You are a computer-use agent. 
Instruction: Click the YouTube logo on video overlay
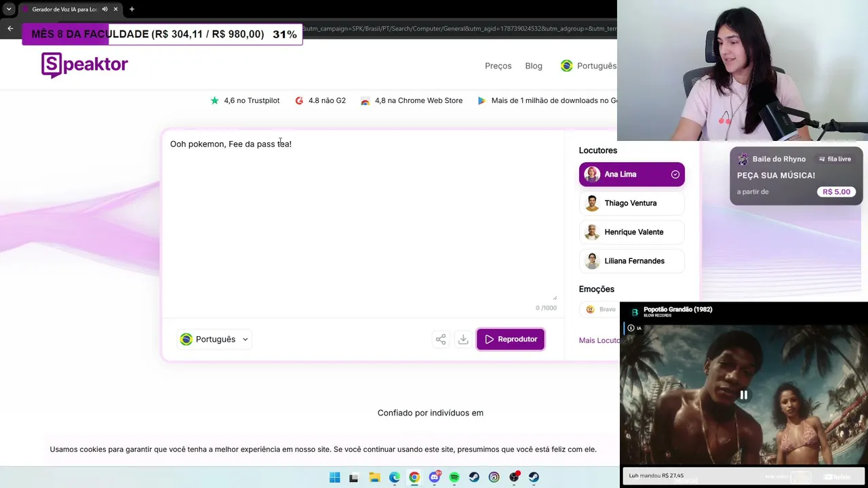pos(838,477)
